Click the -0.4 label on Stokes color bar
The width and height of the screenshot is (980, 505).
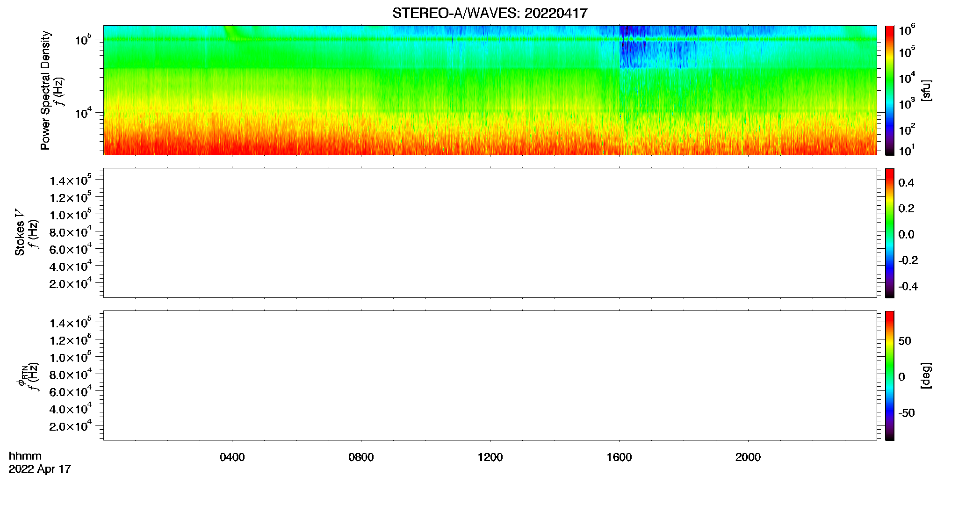(x=908, y=286)
